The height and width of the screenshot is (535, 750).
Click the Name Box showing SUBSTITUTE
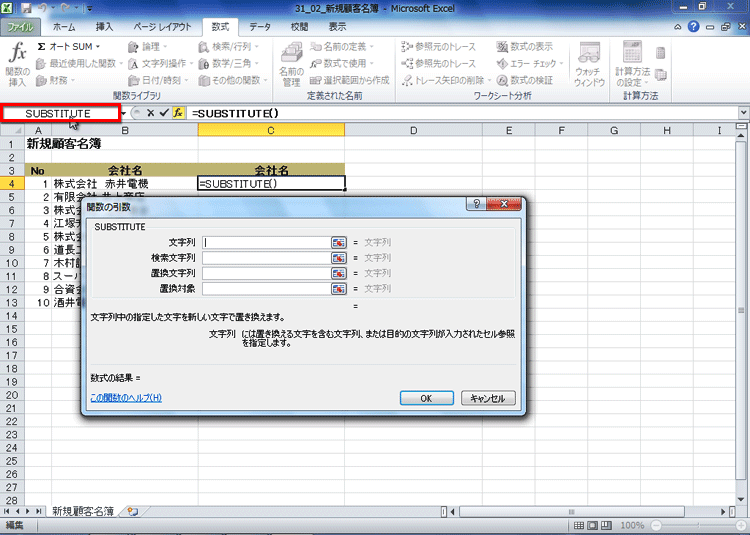click(x=60, y=113)
